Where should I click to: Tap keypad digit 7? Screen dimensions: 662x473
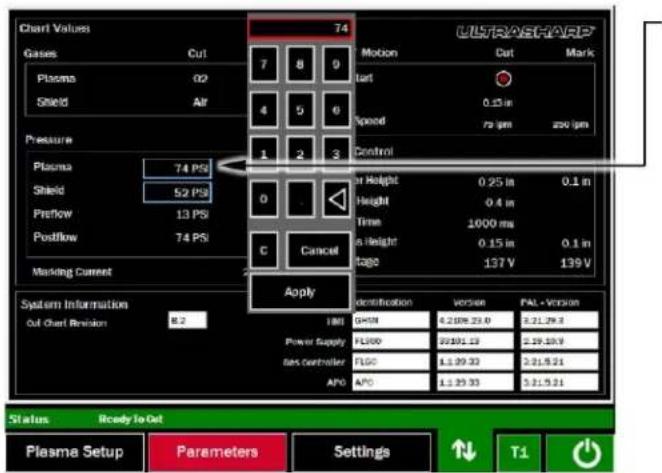(x=264, y=64)
